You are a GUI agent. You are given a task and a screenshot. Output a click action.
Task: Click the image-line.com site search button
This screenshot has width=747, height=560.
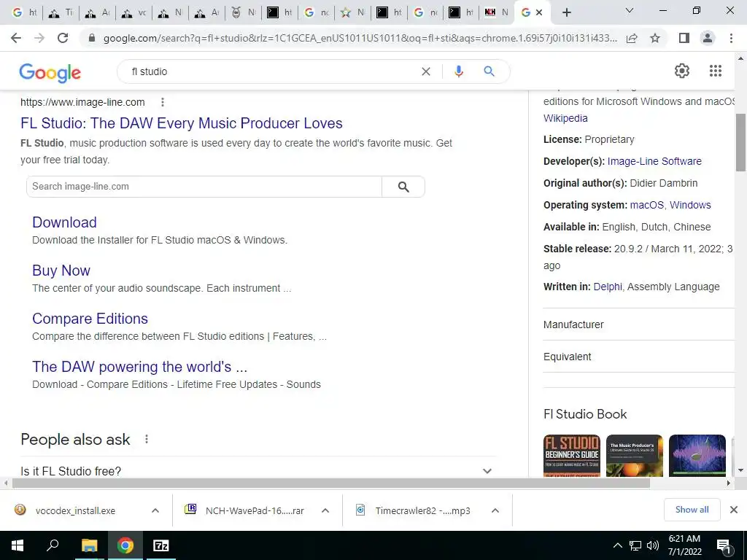[403, 187]
